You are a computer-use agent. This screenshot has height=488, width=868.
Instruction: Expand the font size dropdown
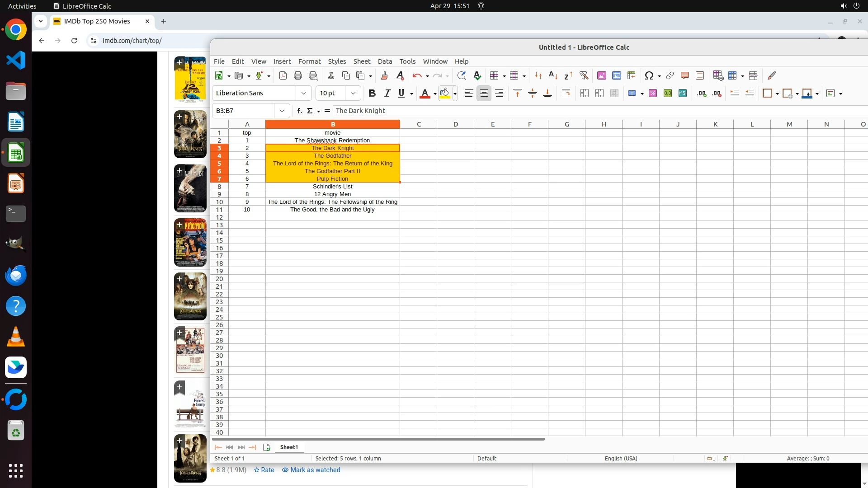point(353,93)
